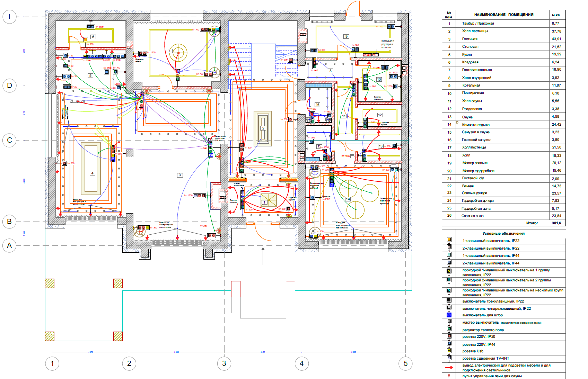Click the 'Котельная' room name
Image resolution: width=588 pixels, height=379 pixels.
(471, 85)
